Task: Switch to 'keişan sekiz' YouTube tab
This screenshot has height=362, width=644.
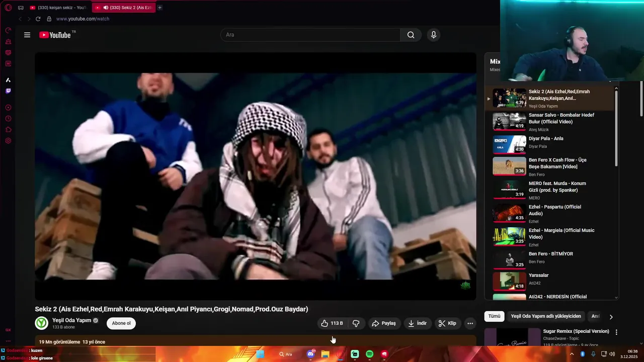Action: (x=58, y=8)
